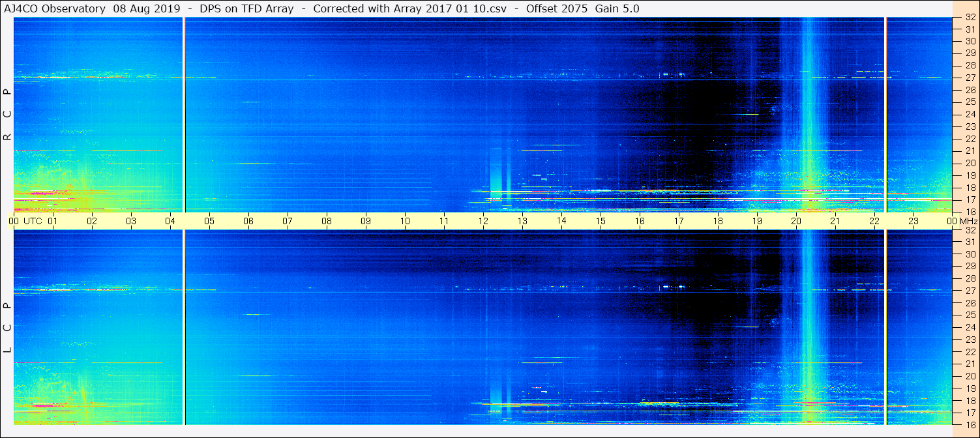The image size is (980, 438).
Task: Select 20 on the LCP frequency scale
Action: (970, 376)
